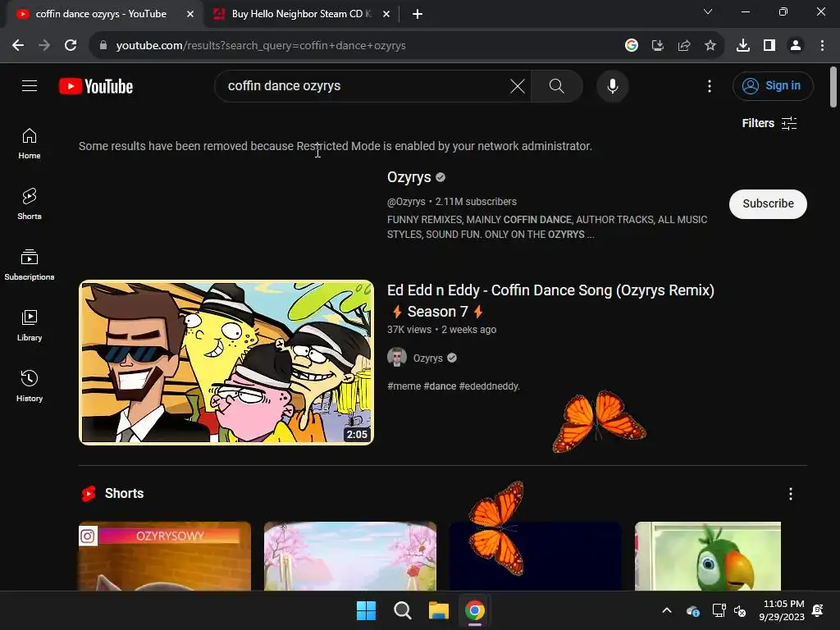Click the muted volume tray icon
840x630 pixels.
click(x=741, y=610)
